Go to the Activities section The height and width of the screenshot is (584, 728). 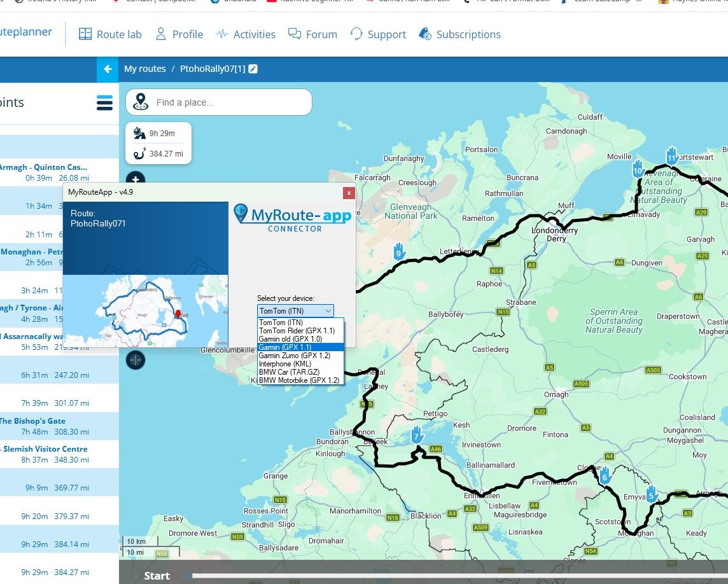(x=246, y=34)
